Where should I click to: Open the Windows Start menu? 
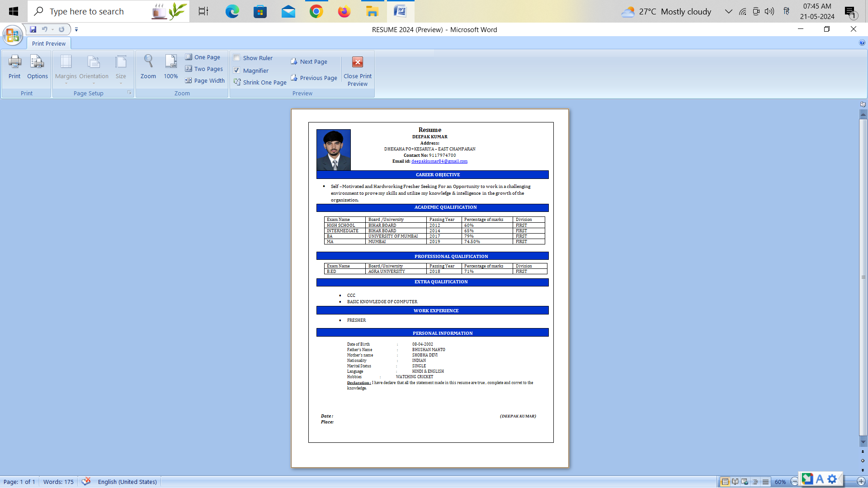[x=14, y=11]
